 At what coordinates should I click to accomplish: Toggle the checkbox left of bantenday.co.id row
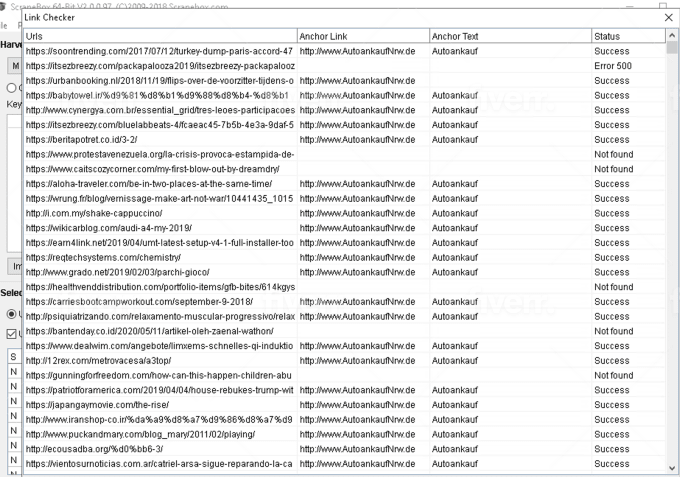pos(12,333)
